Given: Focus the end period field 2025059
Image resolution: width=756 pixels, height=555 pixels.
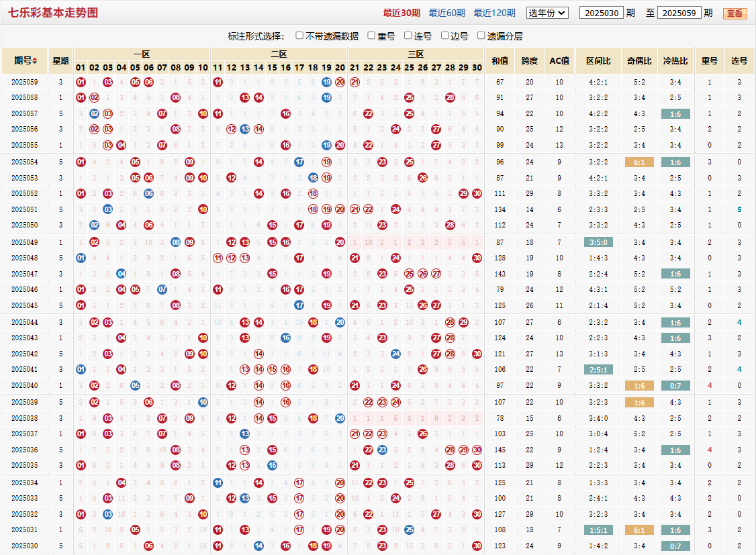Looking at the screenshot, I should (679, 13).
